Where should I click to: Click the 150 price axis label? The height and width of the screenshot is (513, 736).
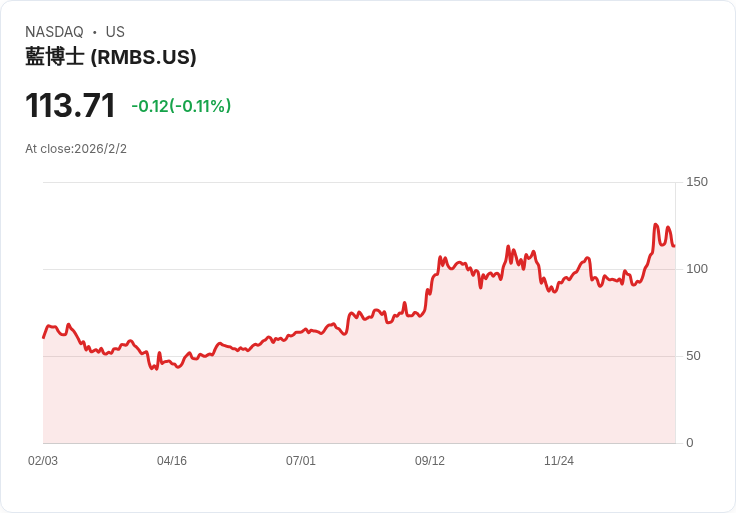click(697, 182)
